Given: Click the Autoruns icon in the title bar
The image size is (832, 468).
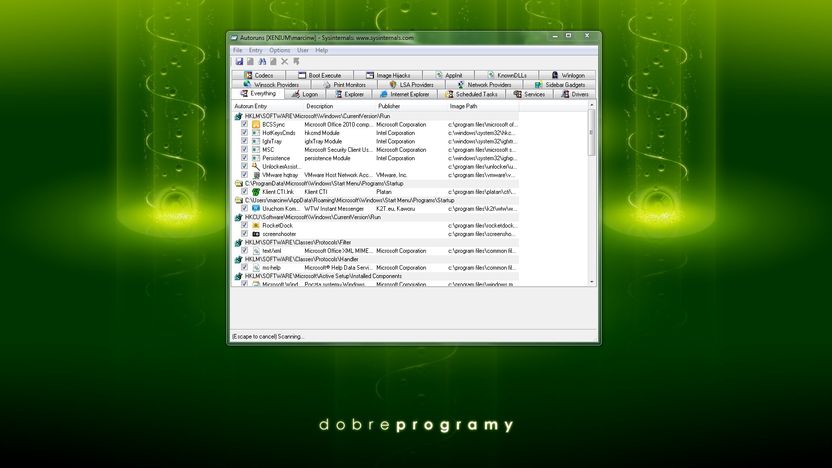Looking at the screenshot, I should pyautogui.click(x=234, y=38).
